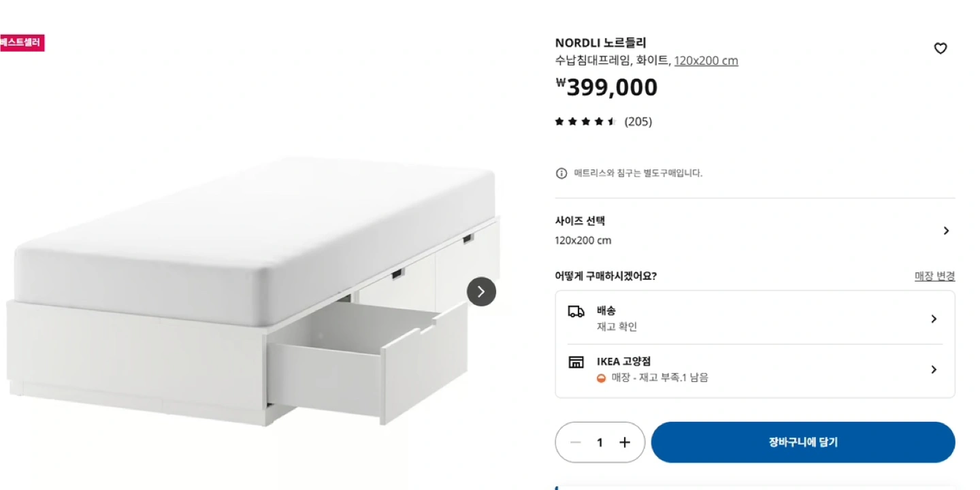Viewport: 980px width, 490px height.
Task: Increase quantity with the plus button
Action: (x=625, y=442)
